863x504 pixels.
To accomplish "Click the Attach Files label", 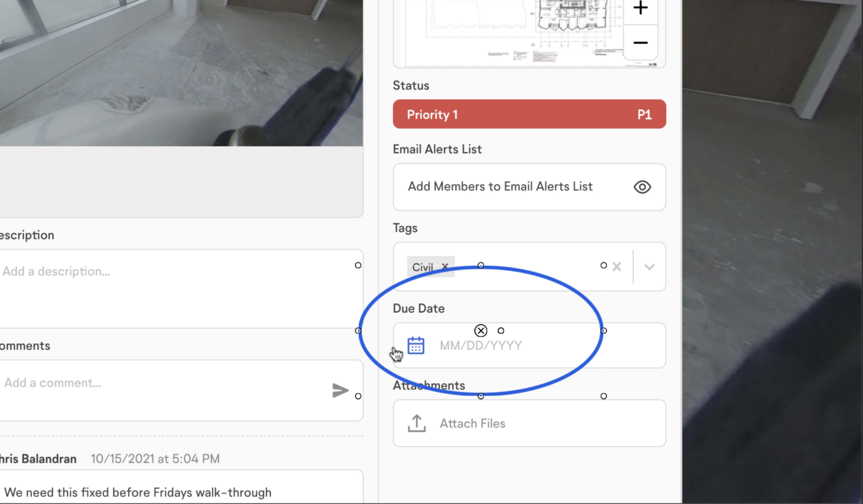I will tap(472, 423).
